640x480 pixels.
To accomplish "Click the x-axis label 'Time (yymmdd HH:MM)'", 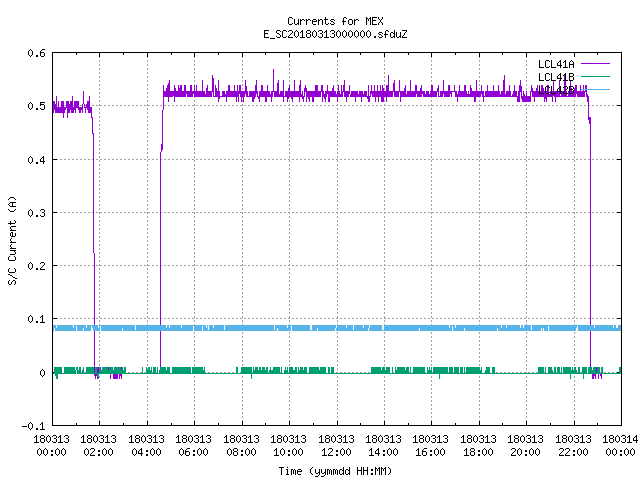I will (335, 471).
